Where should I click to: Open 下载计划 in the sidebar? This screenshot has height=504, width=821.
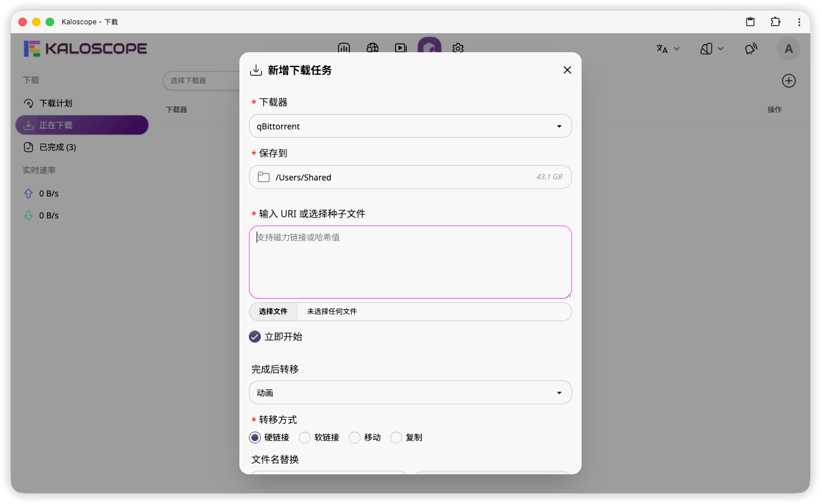pyautogui.click(x=82, y=103)
